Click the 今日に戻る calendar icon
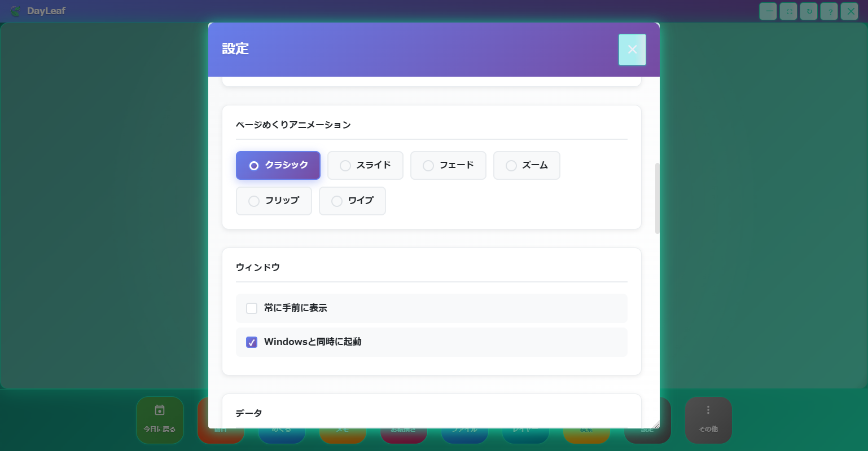The height and width of the screenshot is (451, 868). click(160, 410)
